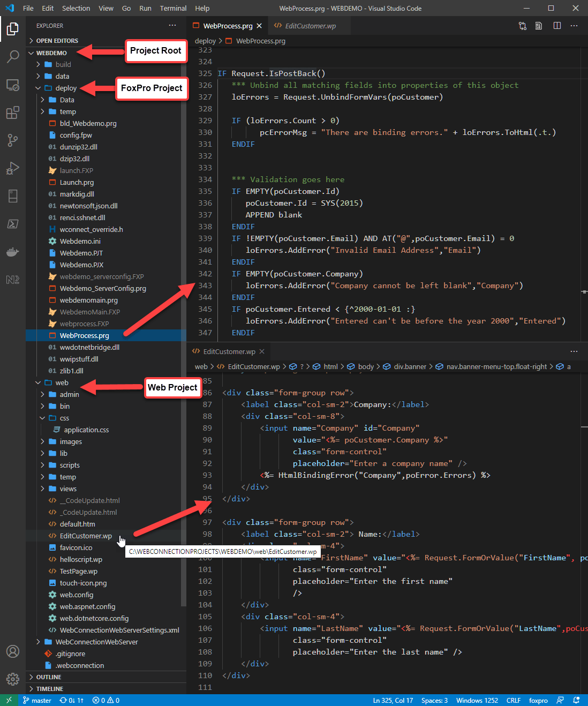Screen dimensions: 588x706
Task: Click Ln 325, Col 17 go to line
Action: pyautogui.click(x=393, y=700)
